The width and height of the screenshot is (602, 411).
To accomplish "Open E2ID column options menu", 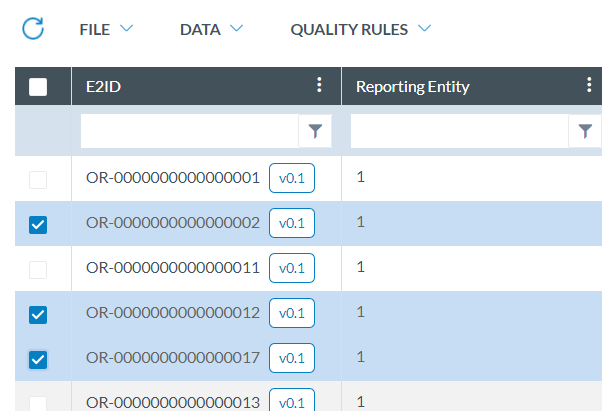I will pos(319,86).
